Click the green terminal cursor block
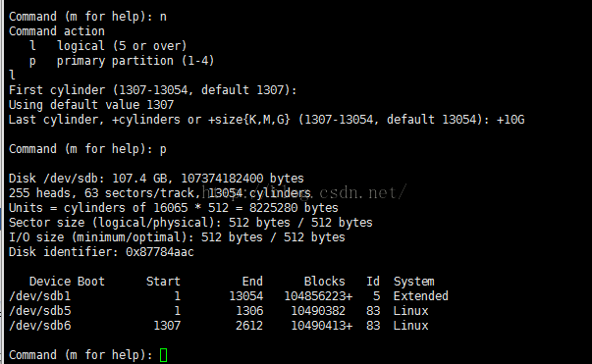Viewport: 592px width, 364px height. [164, 355]
